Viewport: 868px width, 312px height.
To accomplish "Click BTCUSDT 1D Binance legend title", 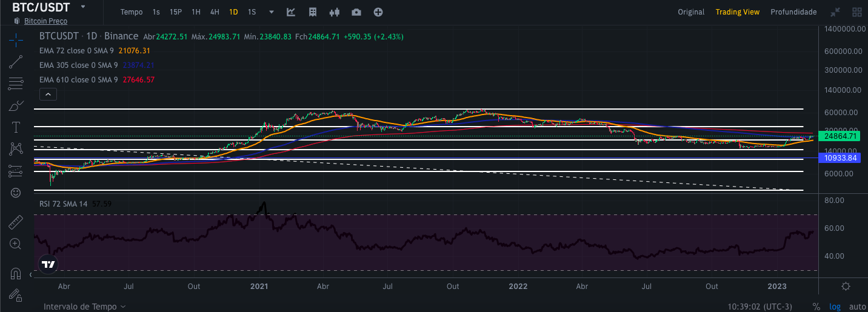I will (88, 36).
